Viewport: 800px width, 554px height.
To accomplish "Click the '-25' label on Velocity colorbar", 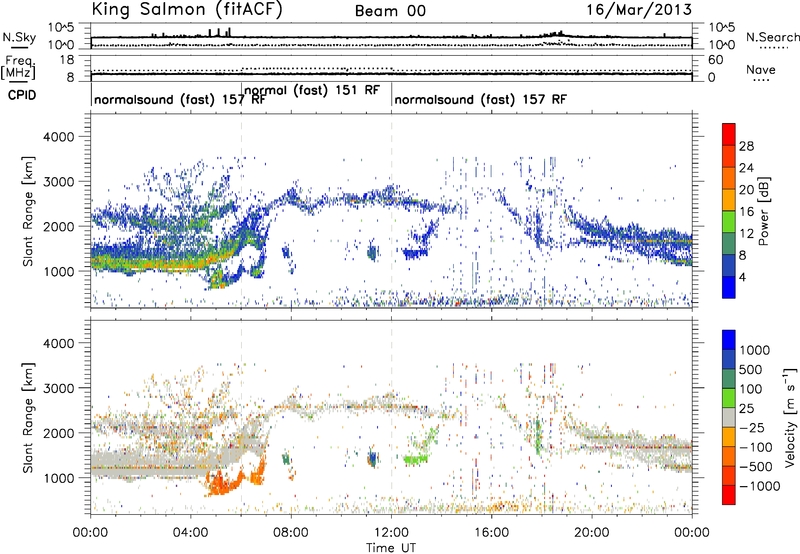I will tap(753, 428).
